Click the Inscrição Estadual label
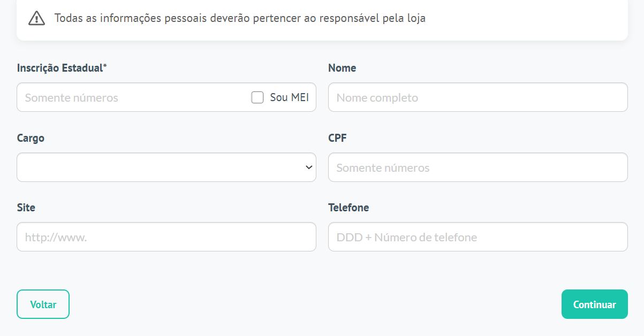This screenshot has height=336, width=644. pos(60,68)
